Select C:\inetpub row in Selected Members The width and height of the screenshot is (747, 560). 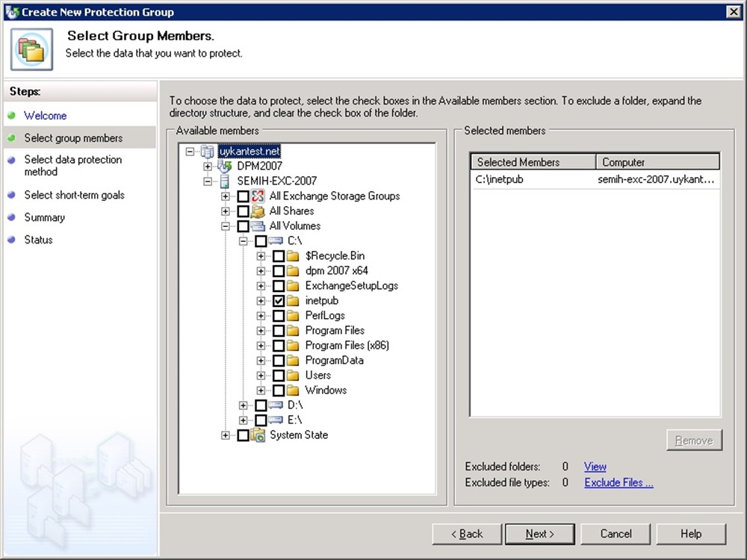tap(500, 180)
